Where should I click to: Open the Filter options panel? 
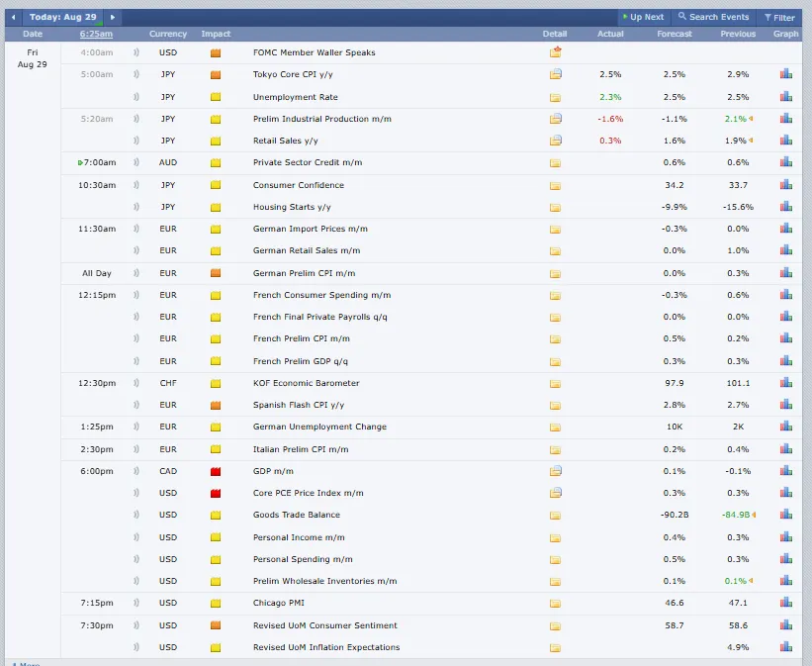pyautogui.click(x=779, y=17)
